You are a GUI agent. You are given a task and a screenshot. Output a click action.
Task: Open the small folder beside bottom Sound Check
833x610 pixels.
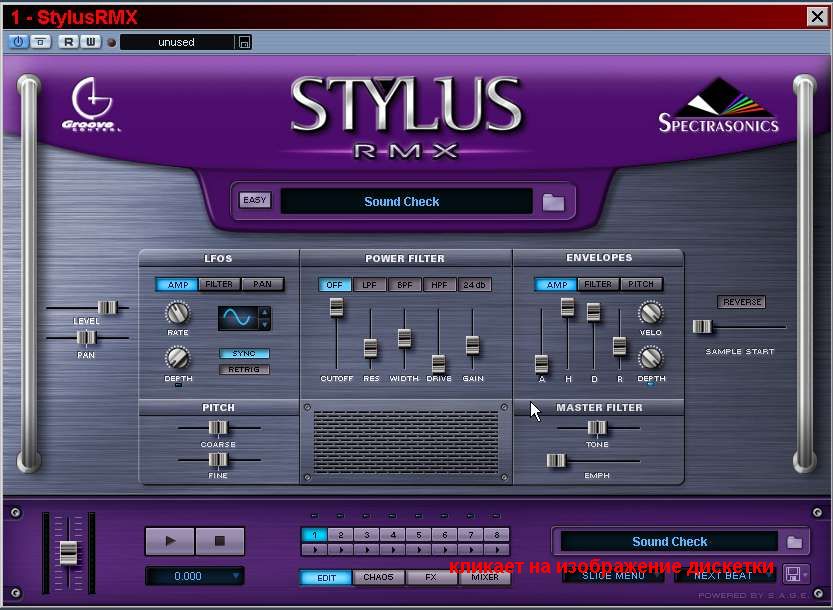(x=794, y=541)
